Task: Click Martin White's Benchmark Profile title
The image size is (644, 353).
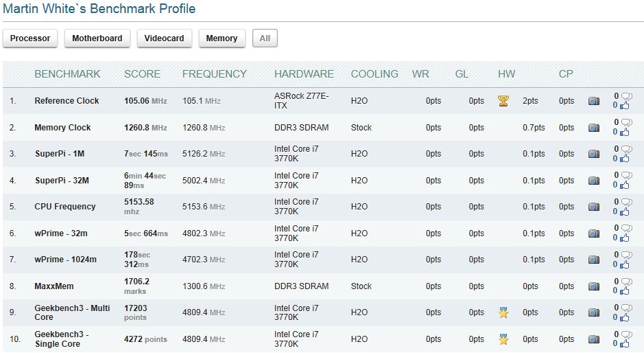Action: [x=99, y=9]
